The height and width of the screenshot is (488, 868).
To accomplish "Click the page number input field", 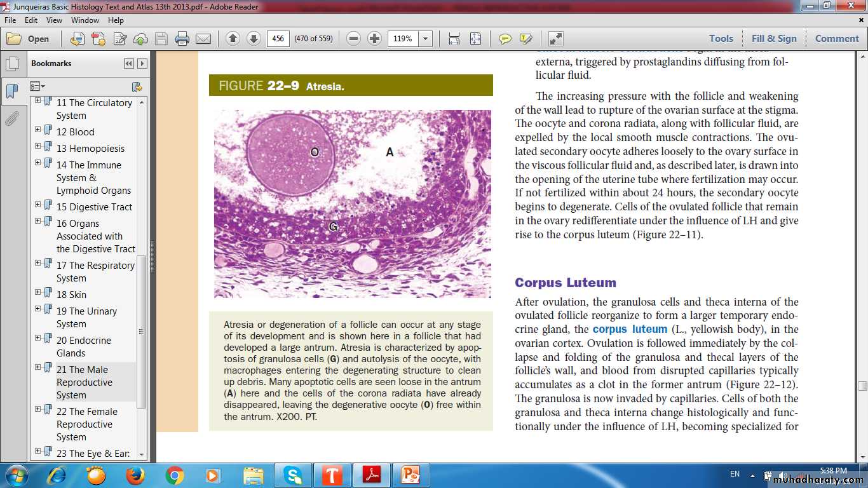I will pos(278,39).
